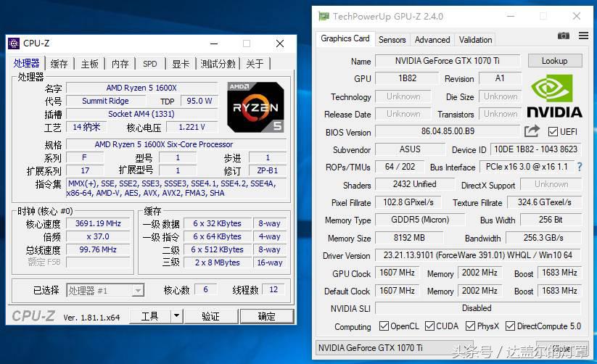This screenshot has width=597, height=364.
Task: Click the GPU Name field NVIDIA GeForce GTX 1070 Ti
Action: pyautogui.click(x=448, y=61)
